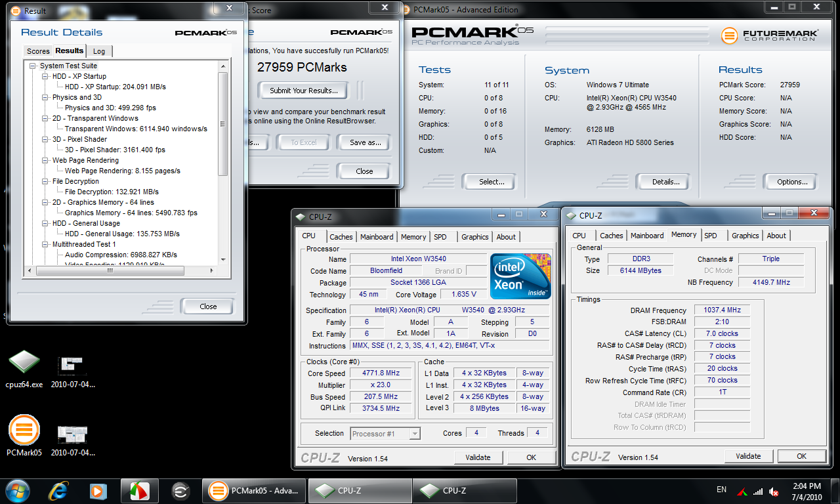Switch to the Log tab
The image size is (840, 504).
click(99, 51)
